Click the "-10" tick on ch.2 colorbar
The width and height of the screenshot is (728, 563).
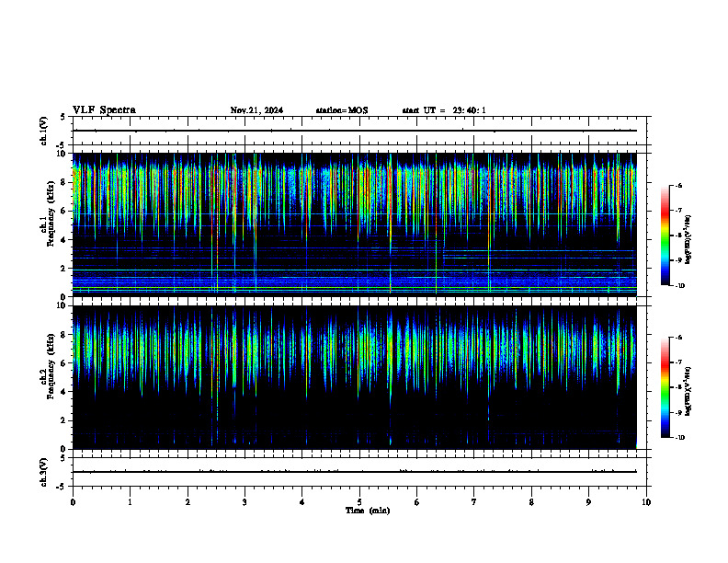679,438
